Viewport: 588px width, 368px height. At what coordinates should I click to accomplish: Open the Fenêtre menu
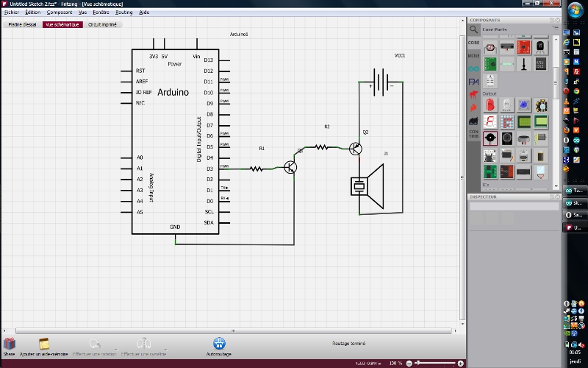point(101,13)
